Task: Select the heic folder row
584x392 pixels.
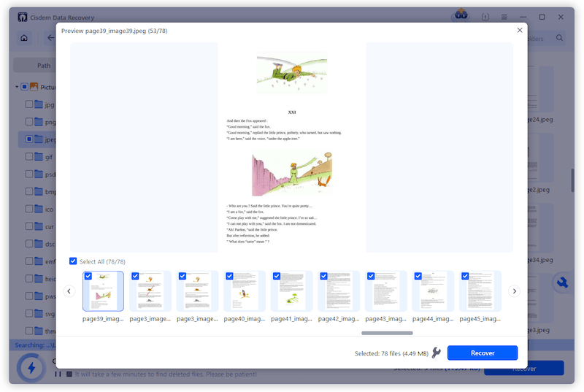Action: coord(37,279)
